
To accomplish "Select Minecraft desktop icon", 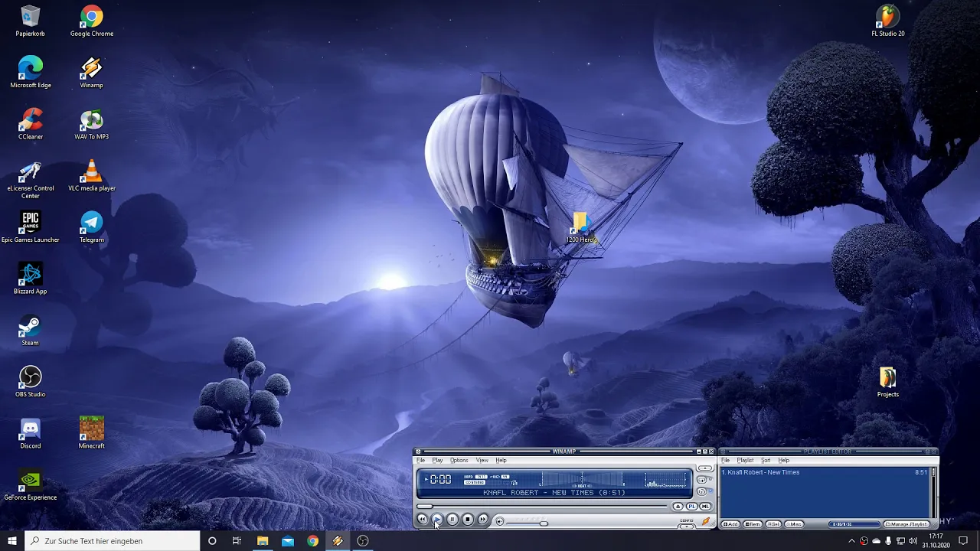I will pyautogui.click(x=92, y=432).
